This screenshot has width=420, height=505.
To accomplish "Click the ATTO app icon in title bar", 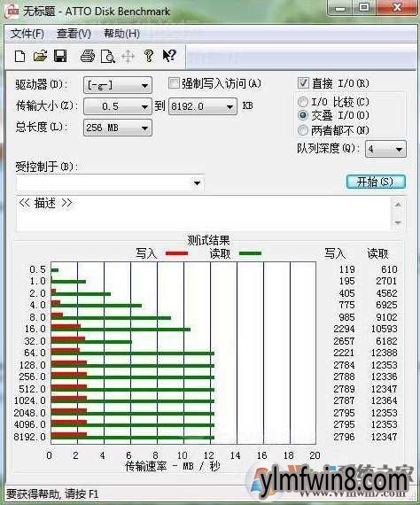I will tap(12, 12).
